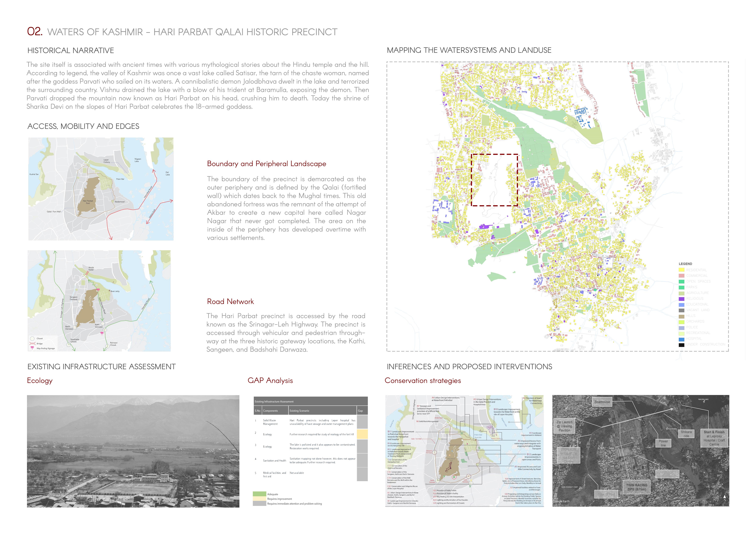Click the Shikara ride callout box
Screen dimensions: 756x535
[x=686, y=434]
